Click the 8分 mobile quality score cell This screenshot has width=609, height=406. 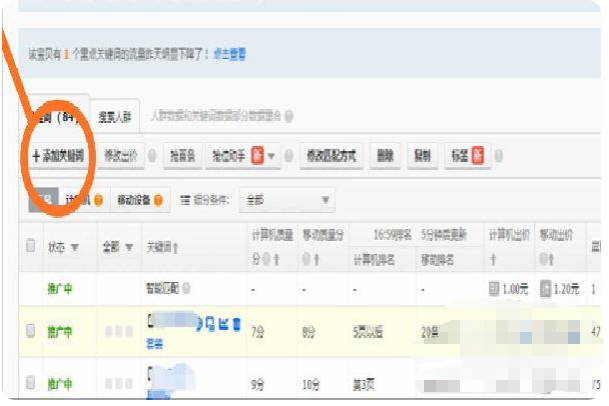[x=308, y=332]
